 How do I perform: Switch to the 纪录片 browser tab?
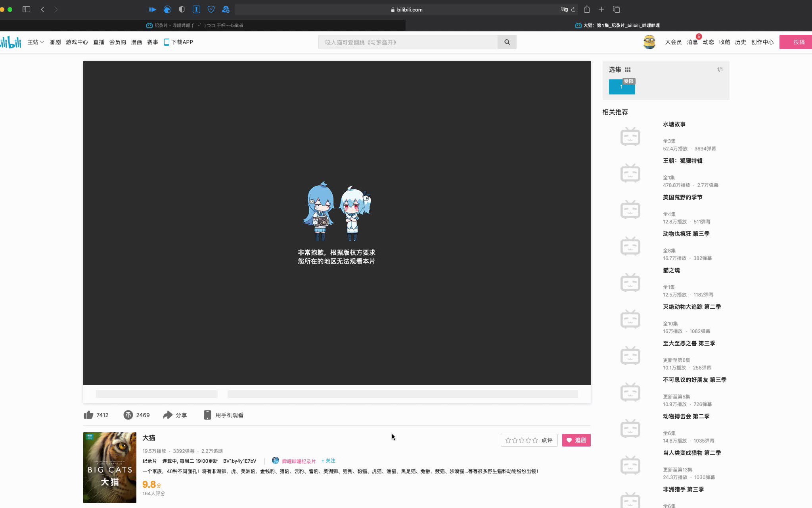[203, 25]
